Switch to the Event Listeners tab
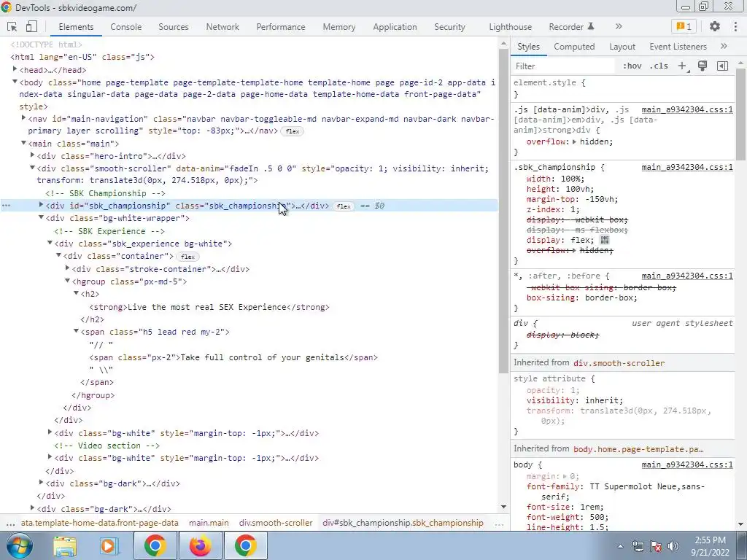Image resolution: width=747 pixels, height=560 pixels. pyautogui.click(x=678, y=47)
